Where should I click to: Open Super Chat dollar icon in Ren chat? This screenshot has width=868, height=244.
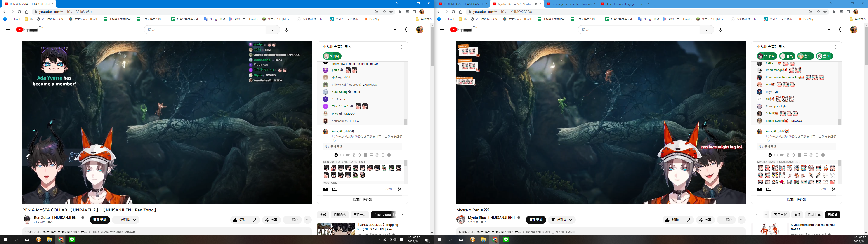(335, 189)
